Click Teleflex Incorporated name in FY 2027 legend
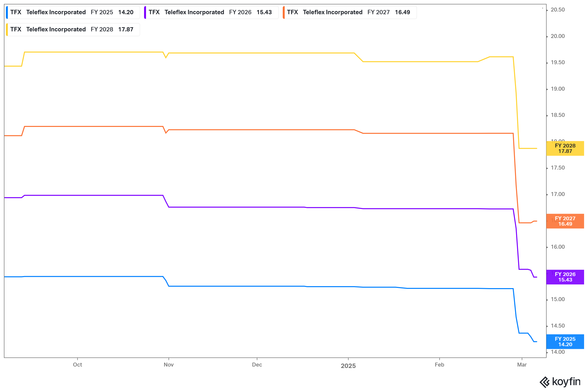The width and height of the screenshot is (588, 392). coord(333,12)
